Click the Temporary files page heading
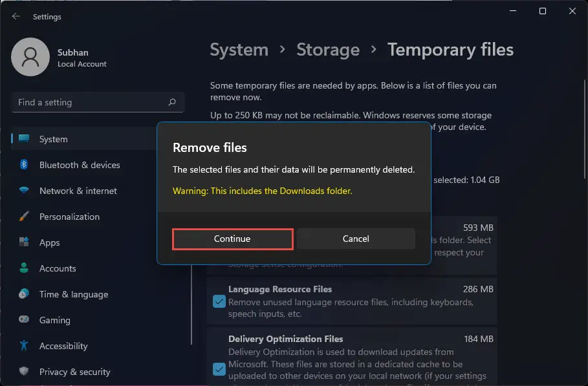 click(450, 50)
